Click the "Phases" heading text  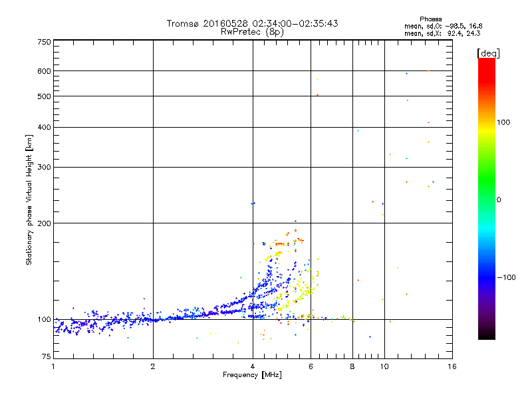pyautogui.click(x=430, y=19)
